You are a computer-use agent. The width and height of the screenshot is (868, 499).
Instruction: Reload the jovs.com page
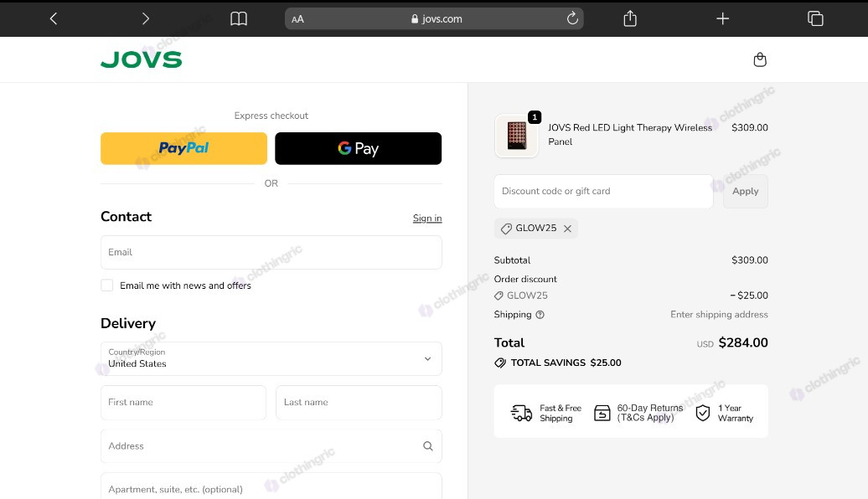[x=572, y=18]
